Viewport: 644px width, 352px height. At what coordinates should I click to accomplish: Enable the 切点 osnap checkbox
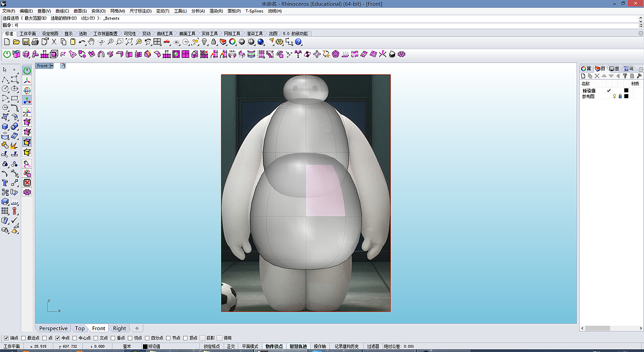(x=130, y=338)
